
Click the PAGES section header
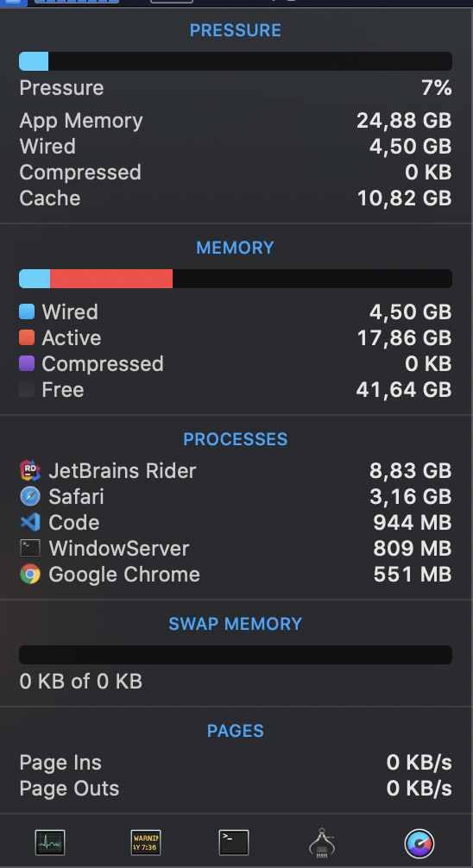236,731
